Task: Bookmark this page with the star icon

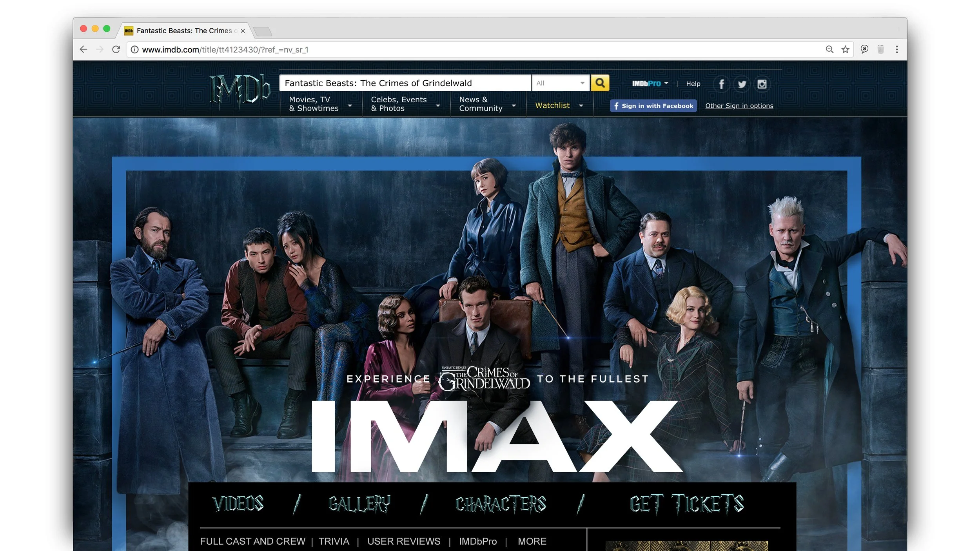Action: (845, 49)
